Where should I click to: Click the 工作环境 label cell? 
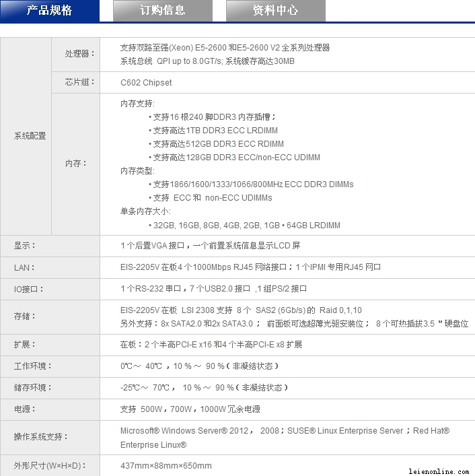coord(50,366)
